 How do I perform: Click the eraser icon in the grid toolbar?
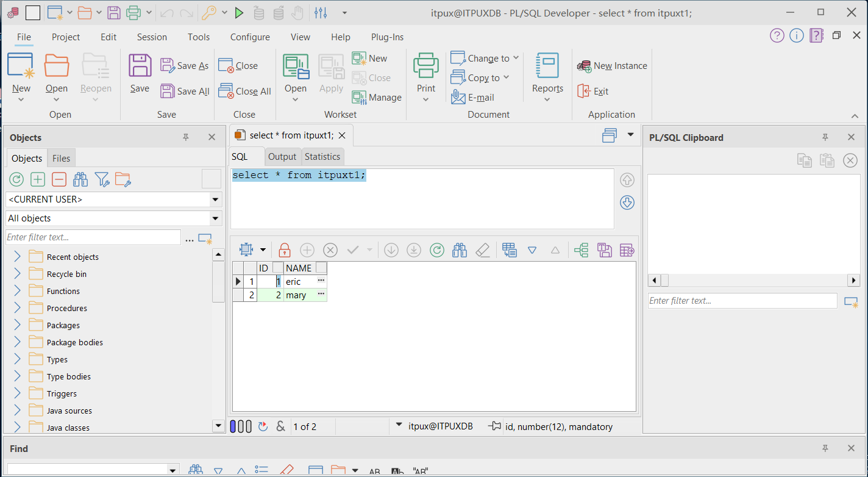482,249
